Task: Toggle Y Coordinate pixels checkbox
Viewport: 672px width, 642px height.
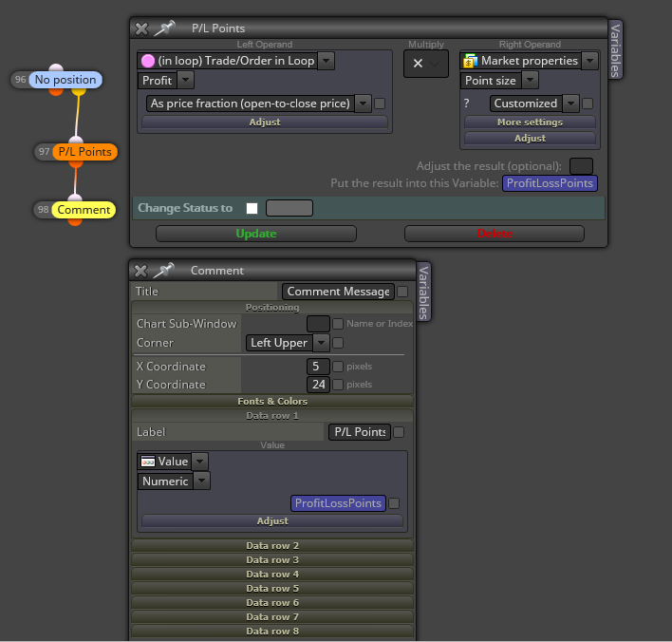Action: (338, 385)
